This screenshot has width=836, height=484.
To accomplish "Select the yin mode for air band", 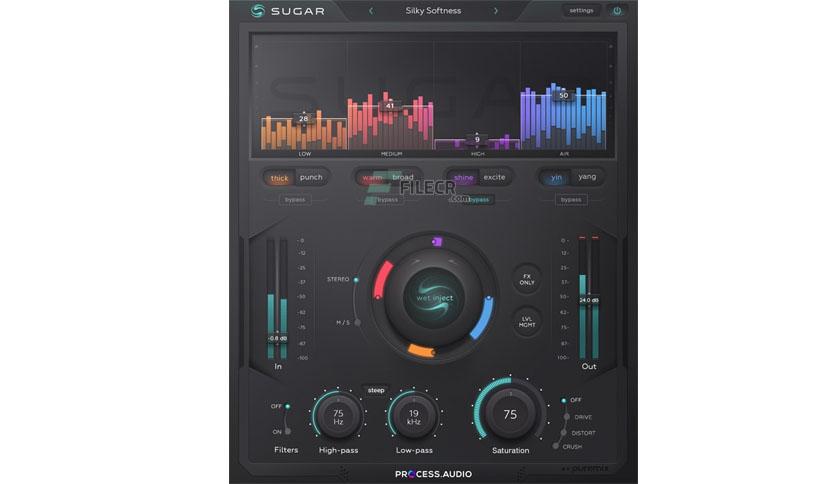I will click(556, 178).
